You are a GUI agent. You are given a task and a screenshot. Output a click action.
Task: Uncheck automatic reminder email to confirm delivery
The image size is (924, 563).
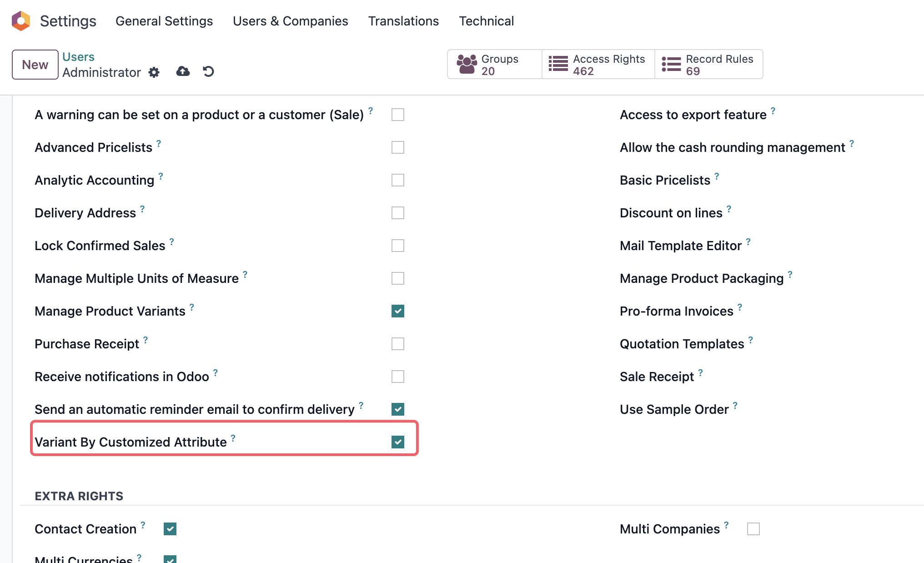(x=398, y=409)
